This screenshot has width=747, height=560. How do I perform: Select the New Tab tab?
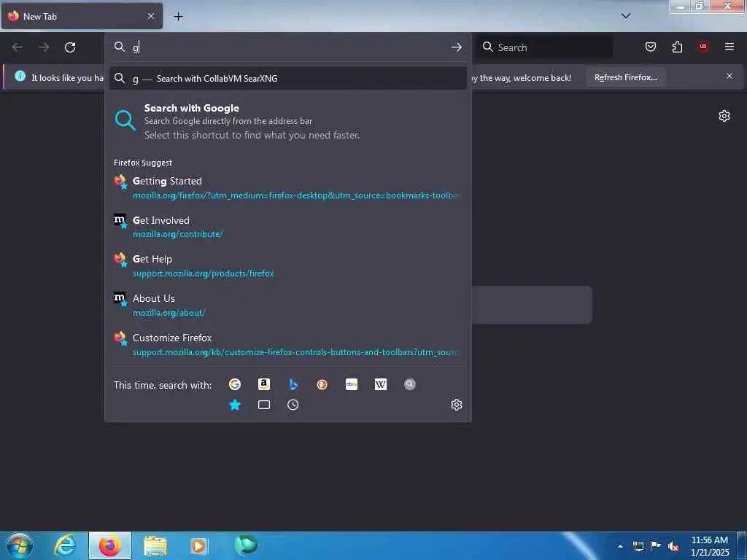click(x=82, y=16)
